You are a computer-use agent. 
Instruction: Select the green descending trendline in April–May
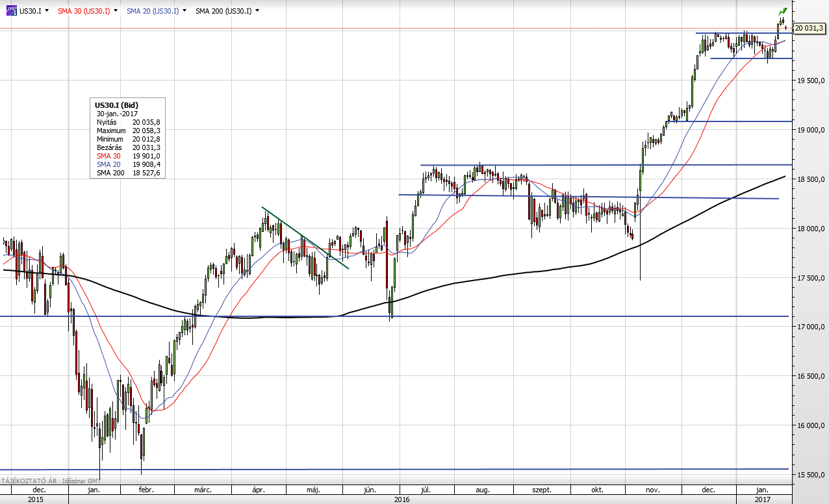point(305,238)
